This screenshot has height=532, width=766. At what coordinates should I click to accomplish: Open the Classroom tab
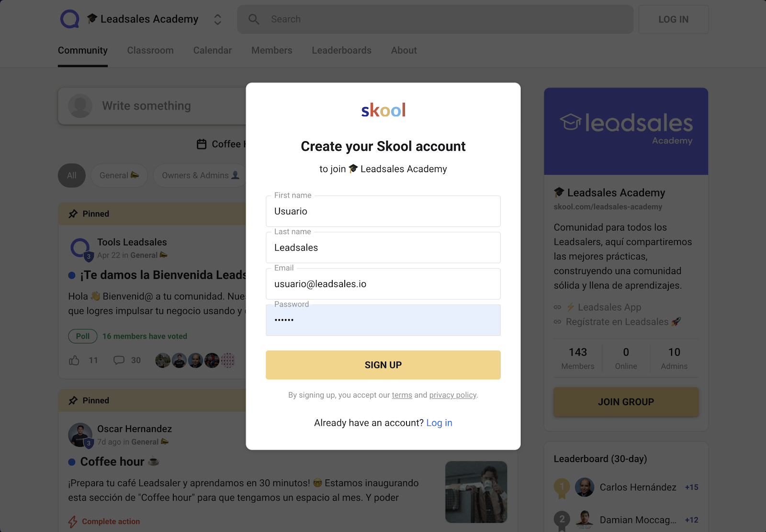pos(150,50)
